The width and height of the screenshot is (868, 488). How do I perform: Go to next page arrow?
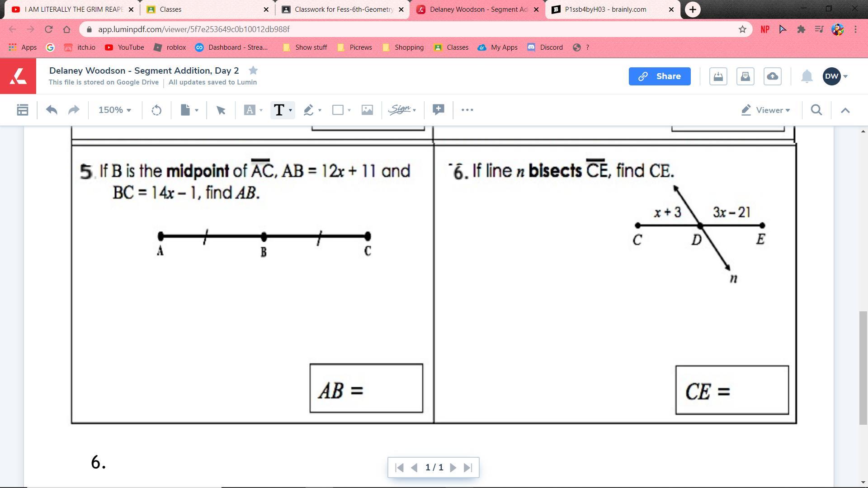[453, 468]
